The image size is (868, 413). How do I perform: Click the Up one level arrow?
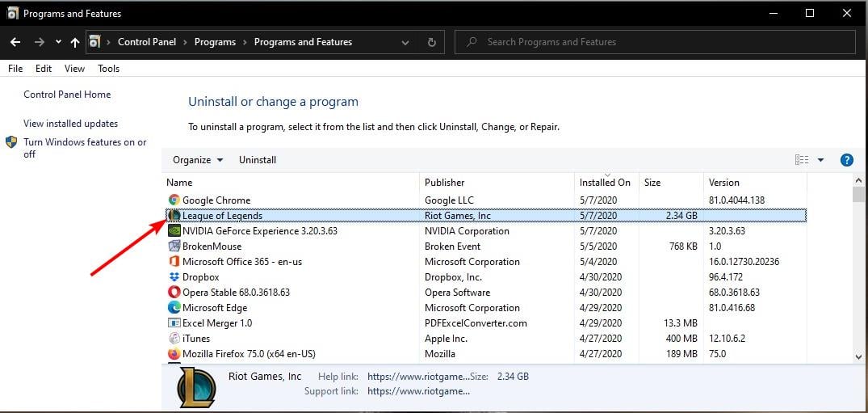75,42
